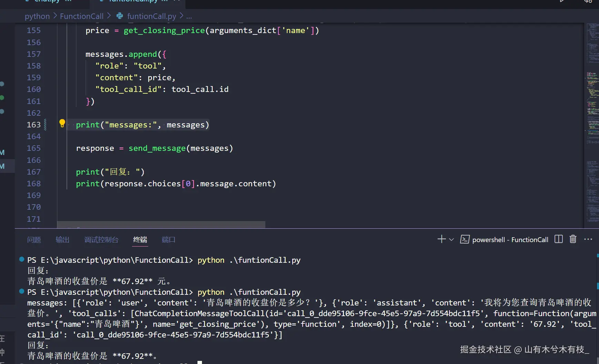The image size is (599, 364).
Task: Click the second python .\funtionCall.py terminal command
Action: point(249,292)
